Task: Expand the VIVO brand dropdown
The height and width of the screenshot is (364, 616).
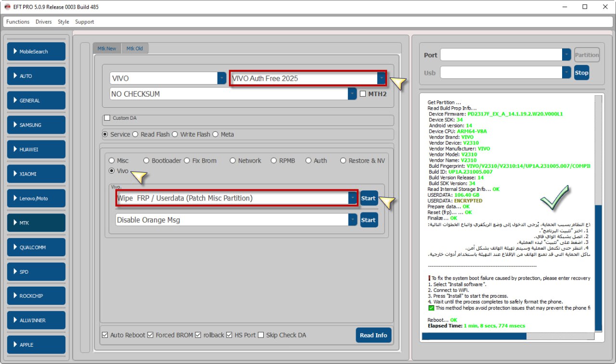Action: point(221,78)
